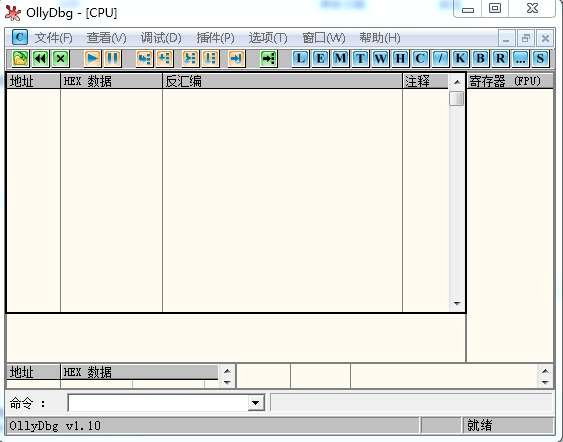The width and height of the screenshot is (563, 442).
Task: Open References window with R button
Action: [x=501, y=59]
